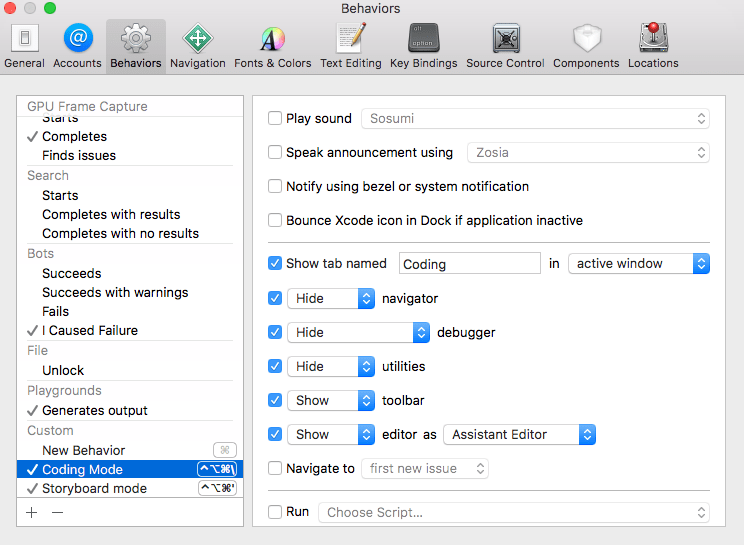Select the New Behavior item
Viewport: 744px width, 545px height.
[83, 451]
